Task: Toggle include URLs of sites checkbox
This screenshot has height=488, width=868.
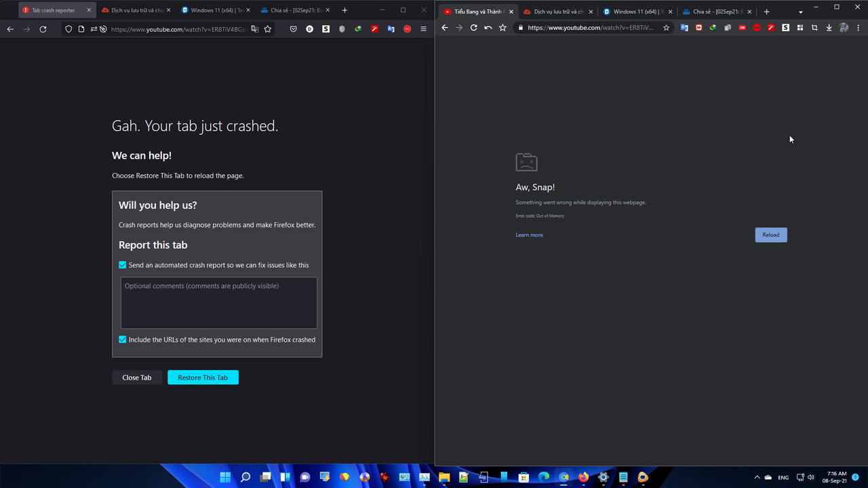Action: 123,340
